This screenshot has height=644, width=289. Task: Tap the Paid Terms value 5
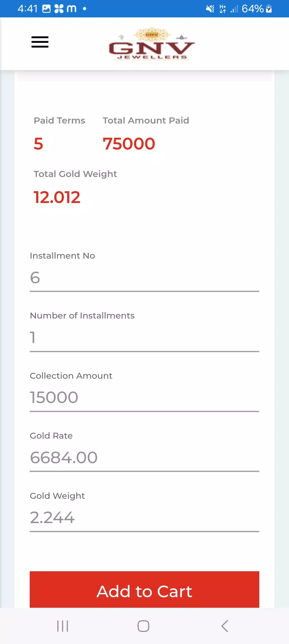click(x=38, y=144)
